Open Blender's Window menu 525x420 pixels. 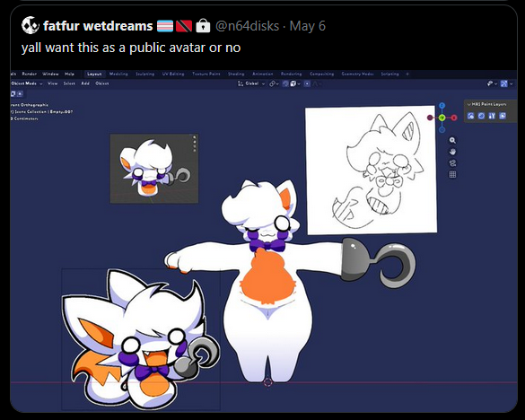tap(50, 74)
